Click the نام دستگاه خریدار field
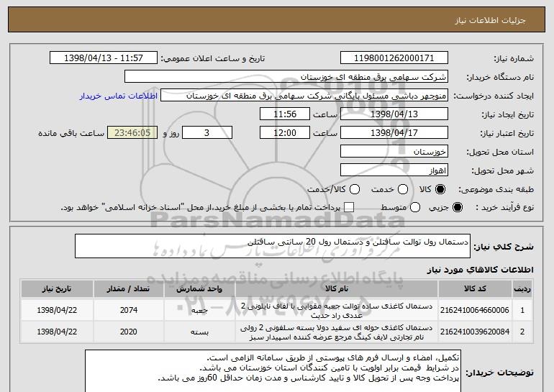 [286, 77]
